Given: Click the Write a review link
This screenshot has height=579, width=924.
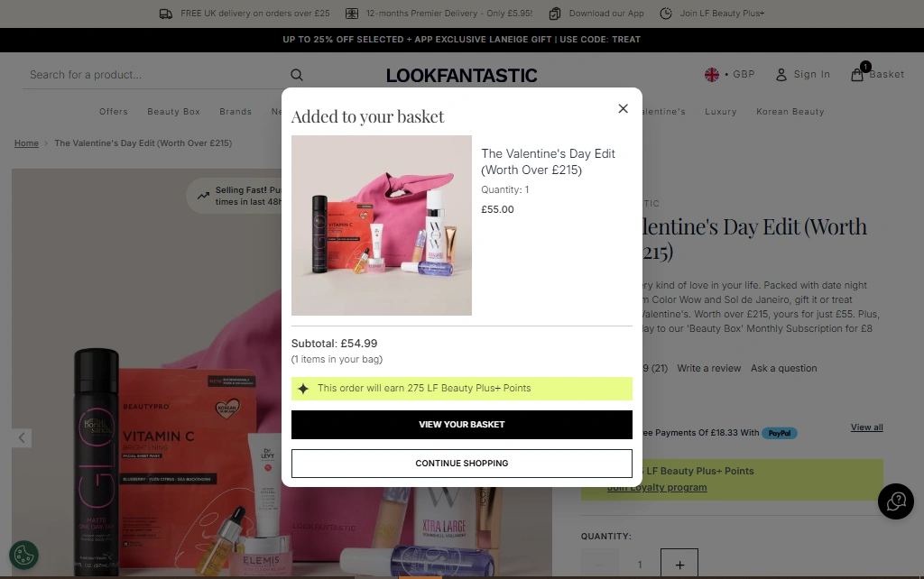Looking at the screenshot, I should click(708, 368).
